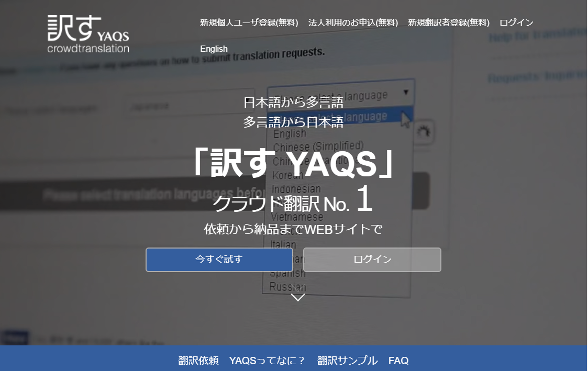
Task: Open 新規翻訳者登録(無料) link
Action: point(449,23)
